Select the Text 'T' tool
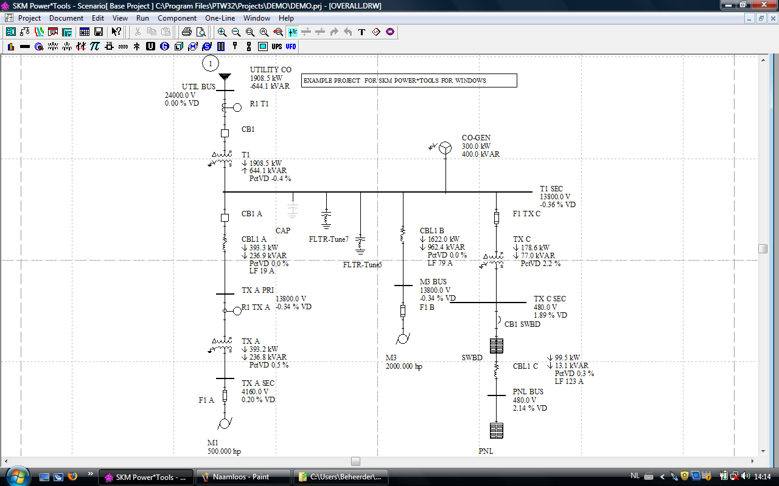The width and height of the screenshot is (779, 486). 362,32
